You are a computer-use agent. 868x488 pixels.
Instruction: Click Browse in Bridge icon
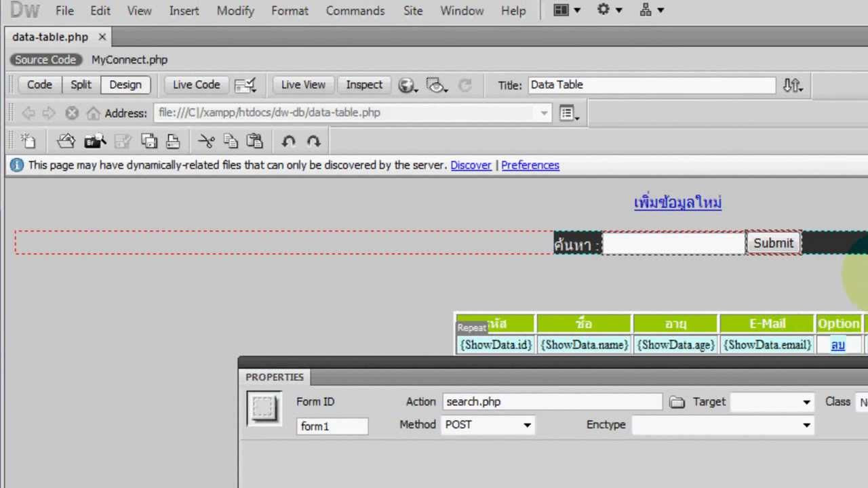pos(95,141)
